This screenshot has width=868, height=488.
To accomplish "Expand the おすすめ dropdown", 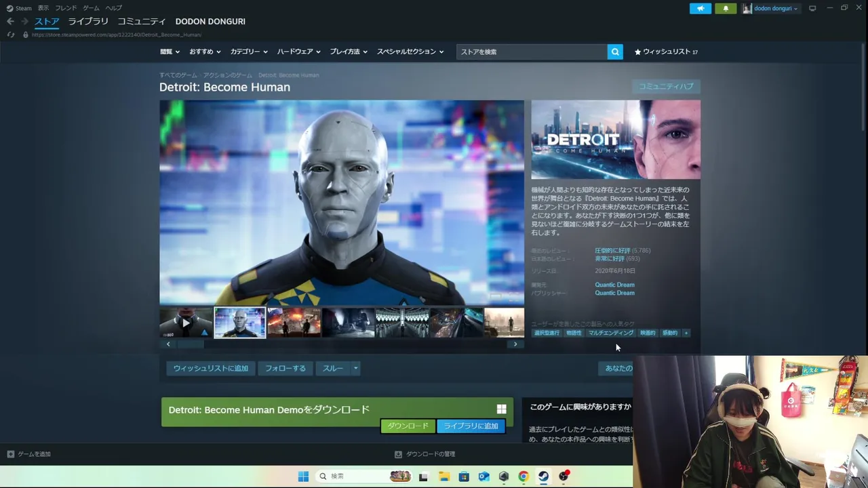I will pos(205,52).
